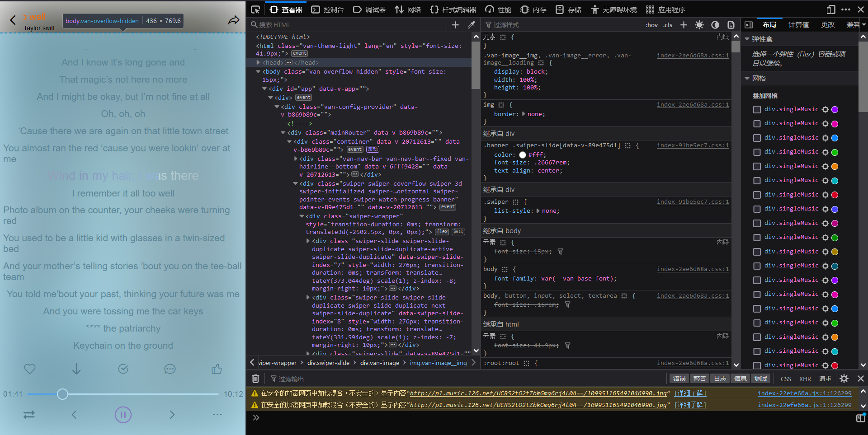868x435 pixels.
Task: Download the song with the down-arrow icon
Action: click(76, 369)
